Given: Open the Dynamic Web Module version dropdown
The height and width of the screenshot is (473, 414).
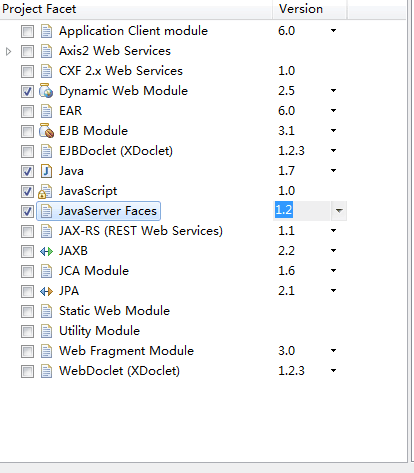Looking at the screenshot, I should point(333,91).
